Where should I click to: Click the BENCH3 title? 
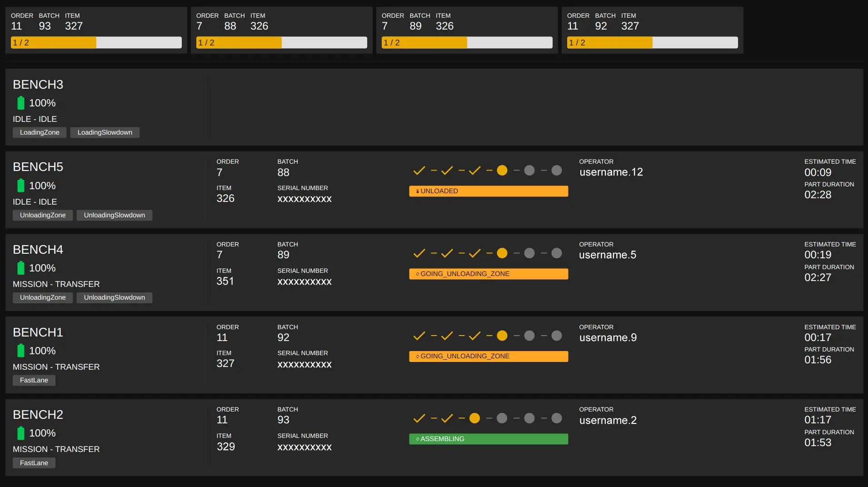click(38, 85)
